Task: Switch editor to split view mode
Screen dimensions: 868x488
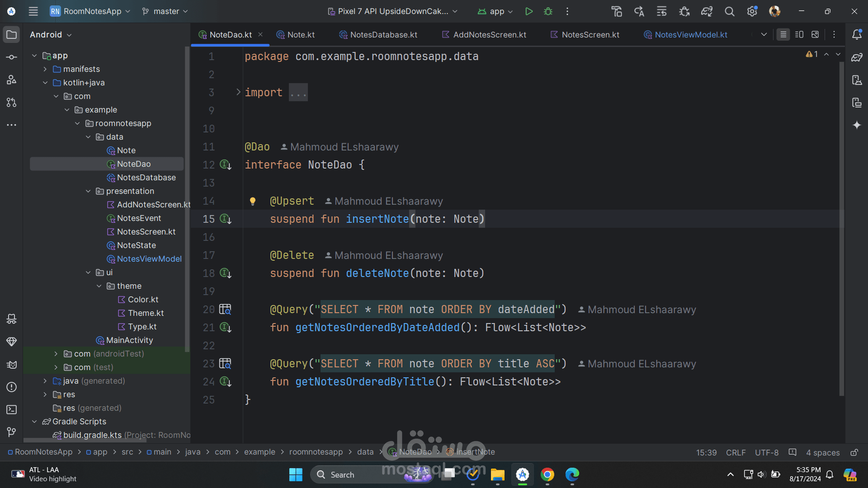Action: (799, 35)
